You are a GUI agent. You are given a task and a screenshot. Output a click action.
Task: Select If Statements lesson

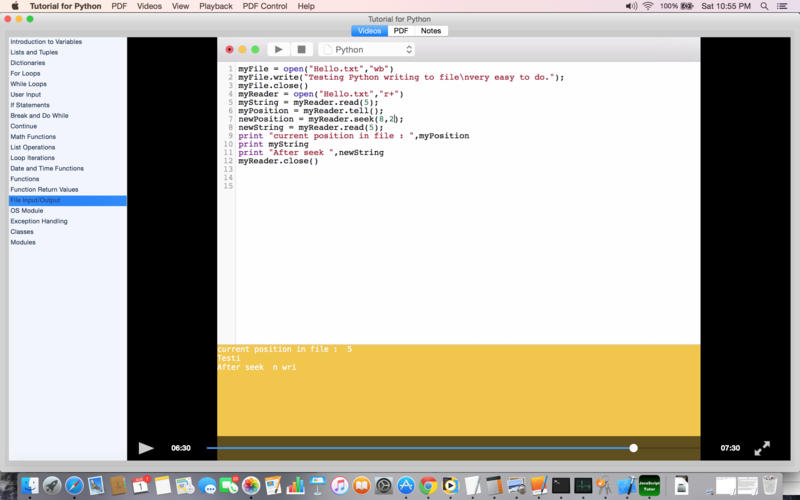67,105
